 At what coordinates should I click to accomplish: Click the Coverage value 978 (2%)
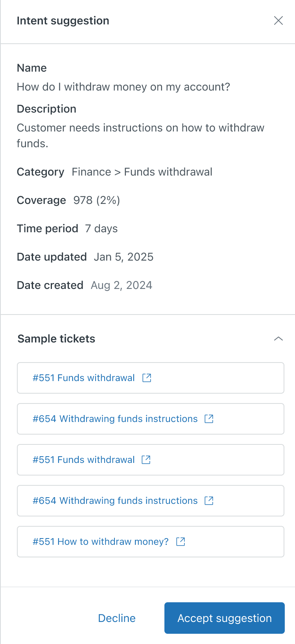click(x=97, y=200)
